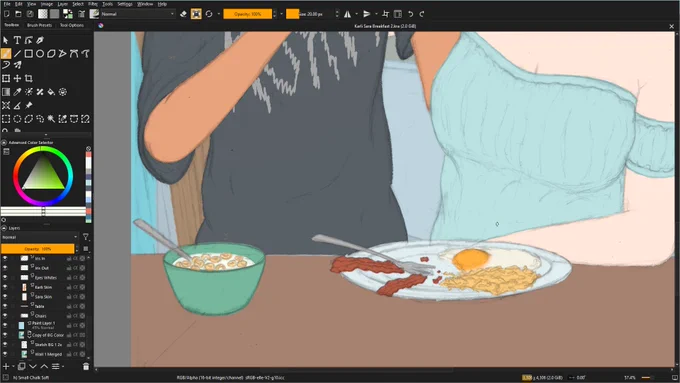Expand the horizontal mirror options arrow
Screen dimensions: 680x383
356,14
